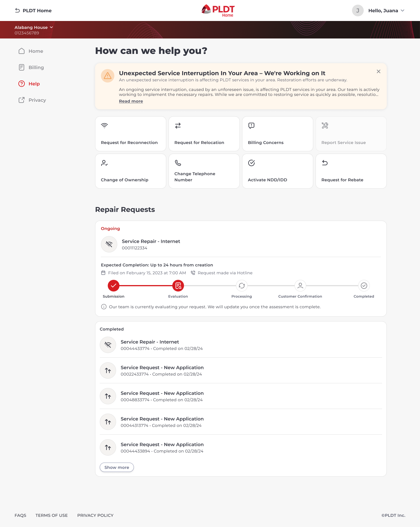
Task: Click the hotline phone icon
Action: [193, 273]
